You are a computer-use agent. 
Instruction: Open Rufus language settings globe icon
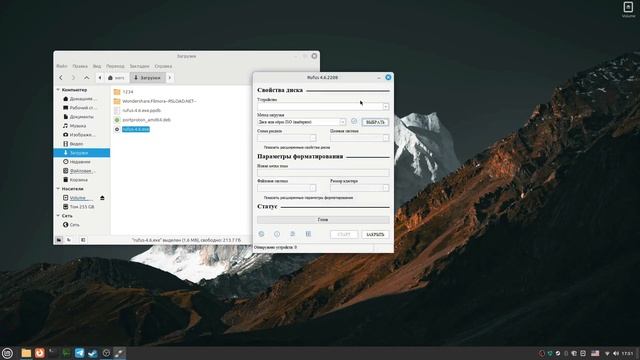[262, 234]
